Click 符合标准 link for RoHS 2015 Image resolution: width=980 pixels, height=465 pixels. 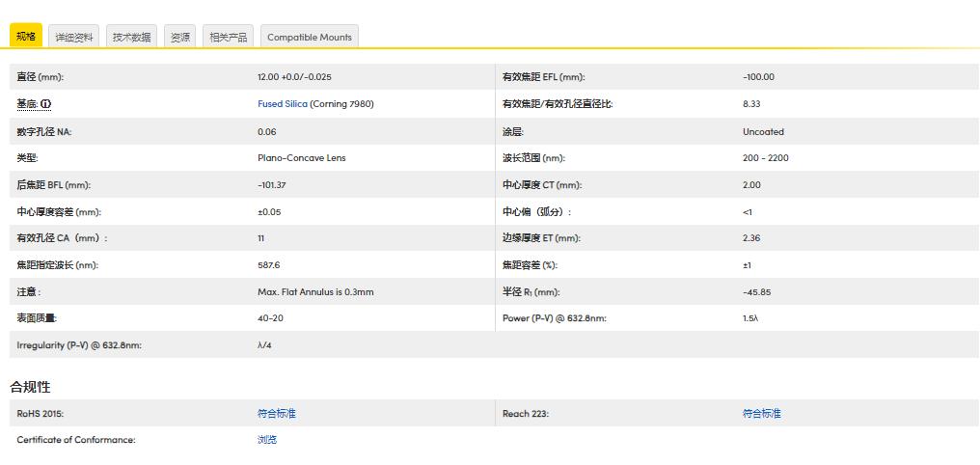277,413
